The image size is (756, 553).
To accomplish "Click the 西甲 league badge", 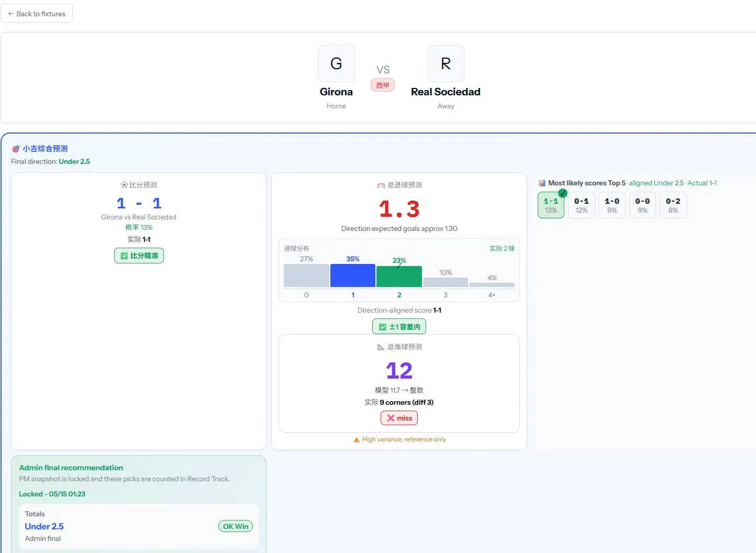I will point(383,85).
